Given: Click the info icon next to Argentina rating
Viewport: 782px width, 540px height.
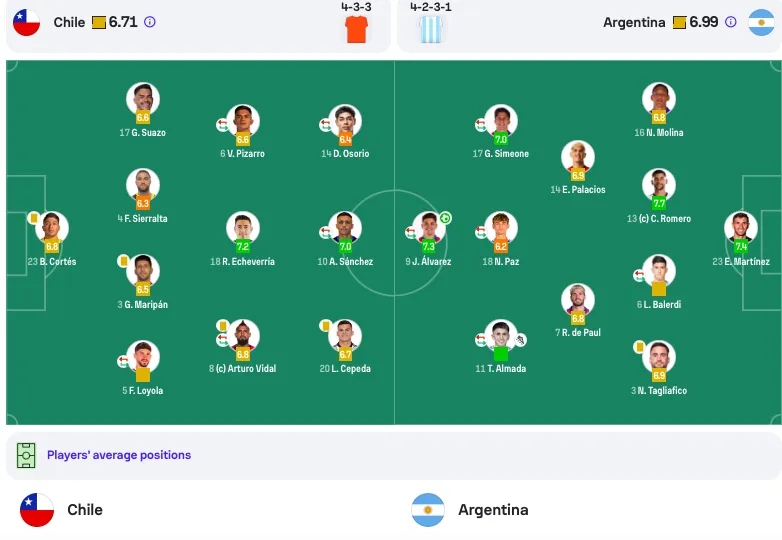Looking at the screenshot, I should [x=730, y=22].
